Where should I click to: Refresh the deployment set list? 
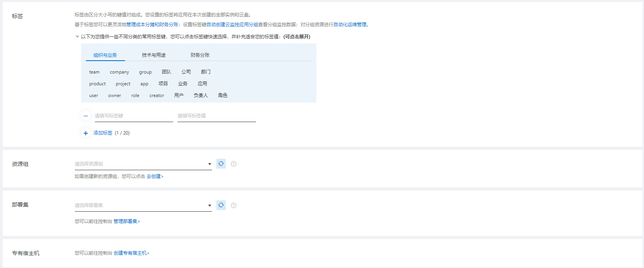pyautogui.click(x=221, y=205)
